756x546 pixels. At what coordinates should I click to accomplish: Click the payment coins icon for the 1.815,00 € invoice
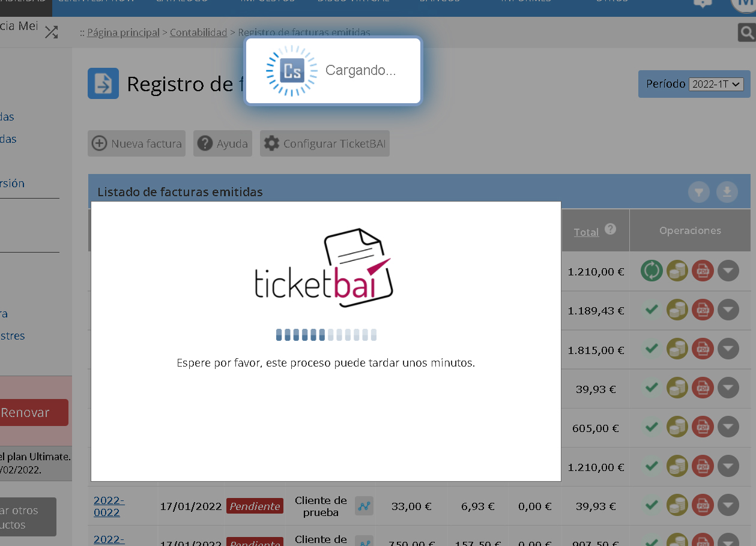pyautogui.click(x=677, y=349)
